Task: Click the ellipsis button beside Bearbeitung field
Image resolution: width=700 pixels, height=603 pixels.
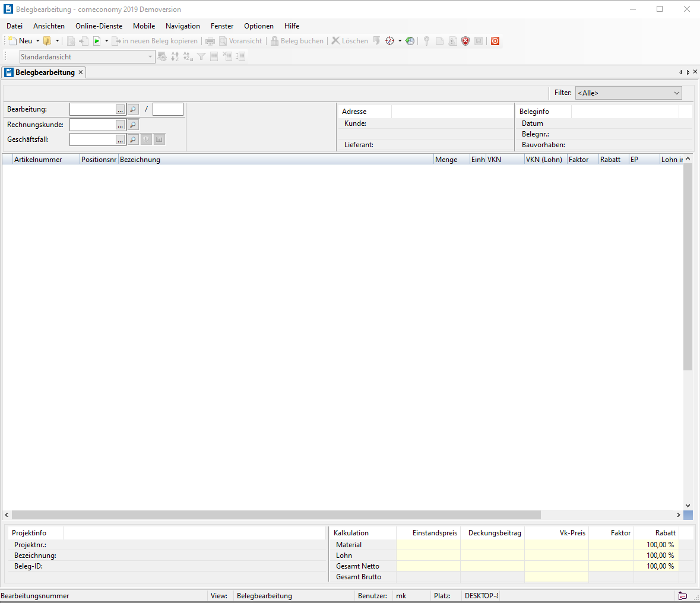Action: tap(121, 109)
